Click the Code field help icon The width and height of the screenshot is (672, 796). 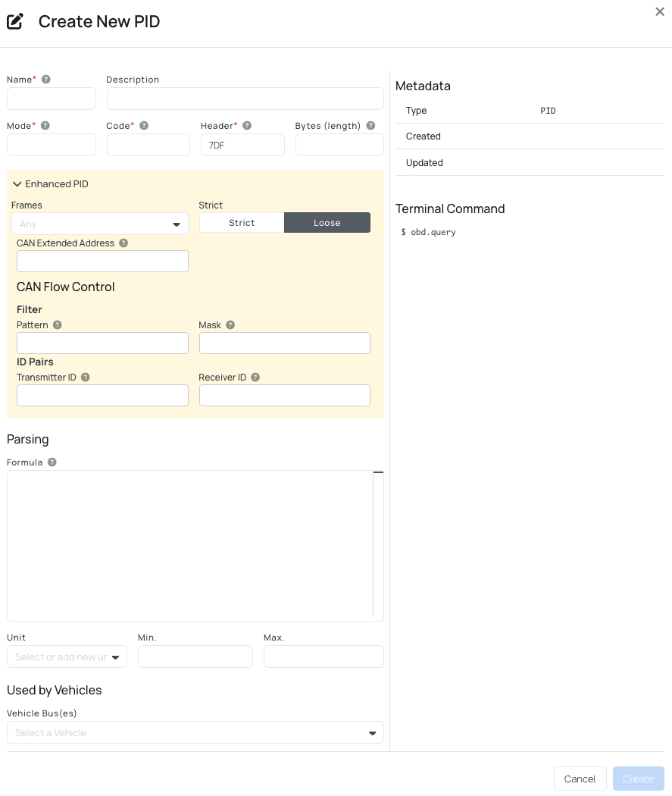click(144, 125)
